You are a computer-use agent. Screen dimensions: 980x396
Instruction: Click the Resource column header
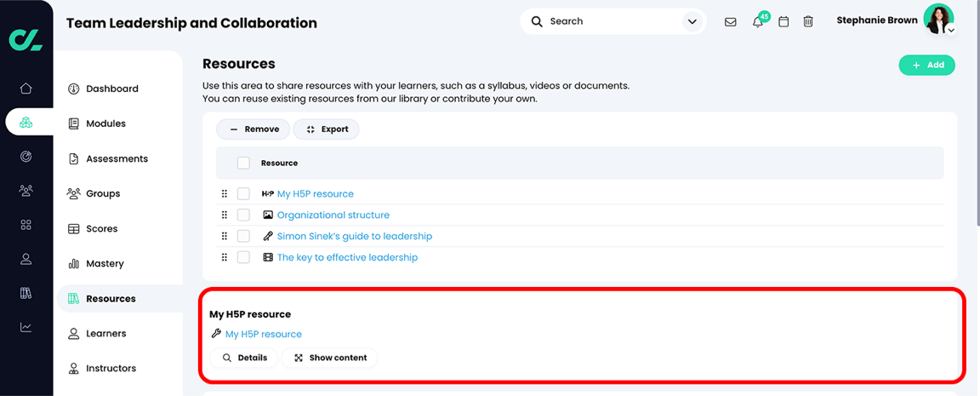point(279,164)
